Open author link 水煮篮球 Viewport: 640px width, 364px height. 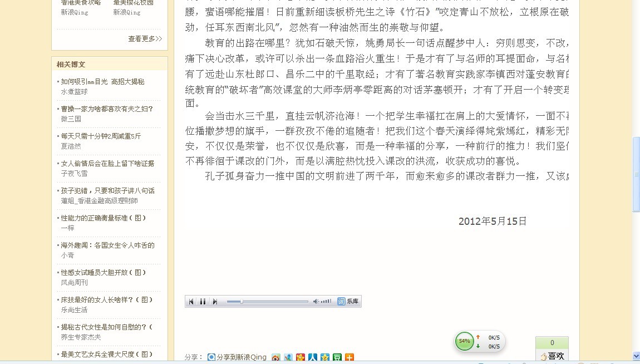(74, 91)
